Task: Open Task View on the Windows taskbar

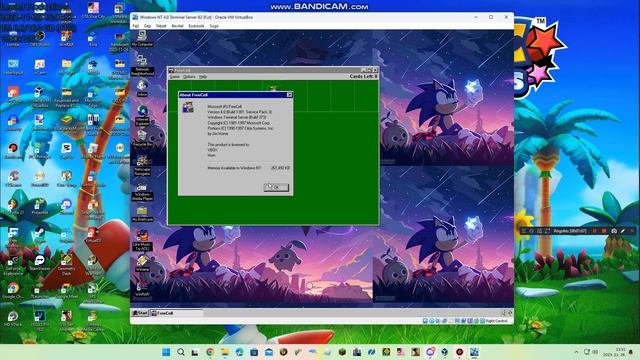Action: pyautogui.click(x=195, y=352)
